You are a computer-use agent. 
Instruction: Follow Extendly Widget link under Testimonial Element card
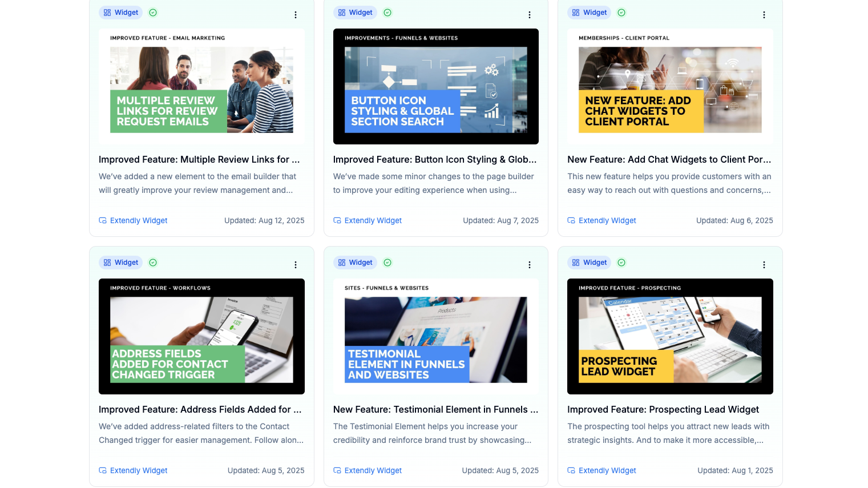(373, 471)
